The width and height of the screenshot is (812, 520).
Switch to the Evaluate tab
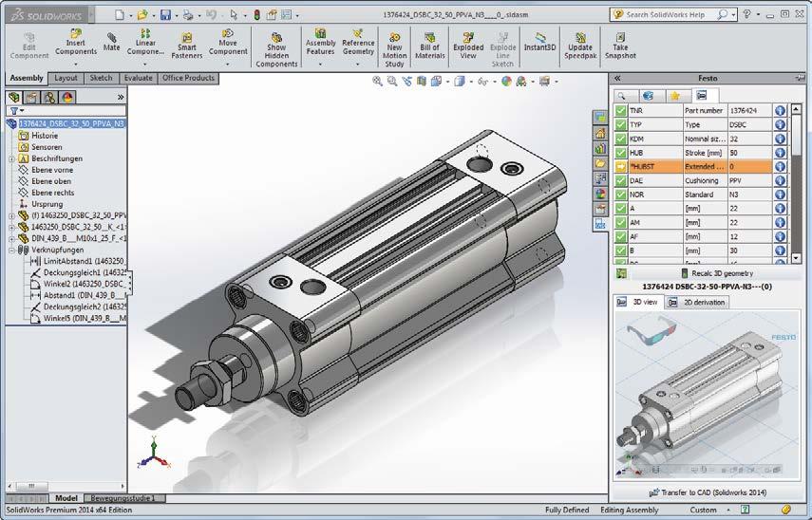(139, 78)
